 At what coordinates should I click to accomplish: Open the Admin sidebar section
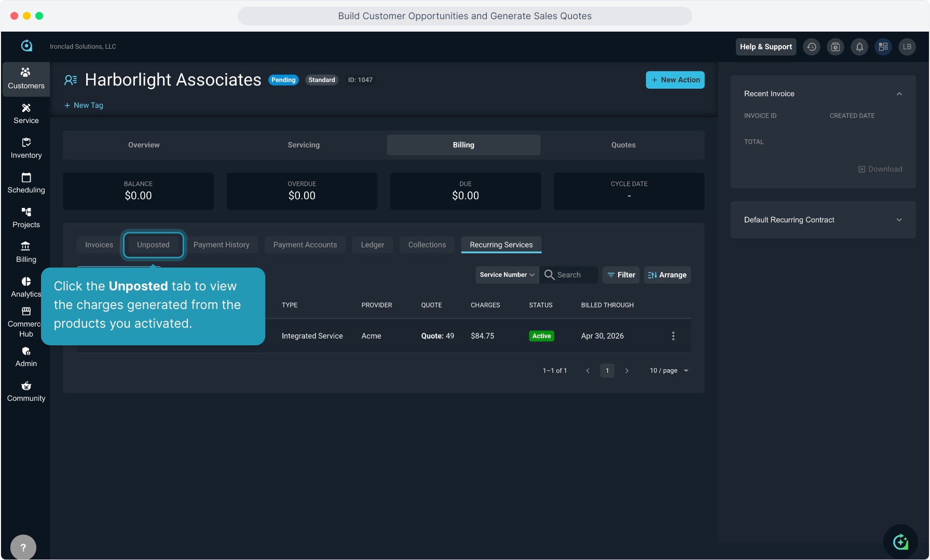(x=26, y=357)
